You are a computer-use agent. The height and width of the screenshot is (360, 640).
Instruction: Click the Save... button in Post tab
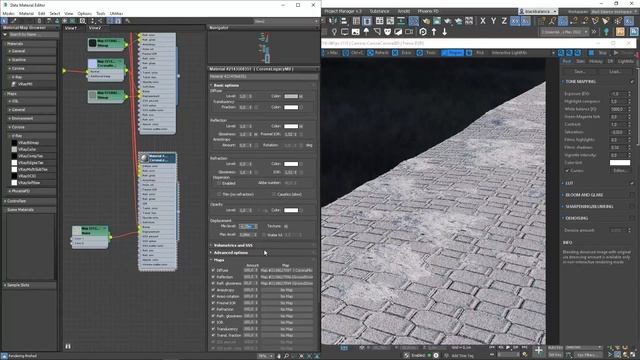[x=580, y=71]
